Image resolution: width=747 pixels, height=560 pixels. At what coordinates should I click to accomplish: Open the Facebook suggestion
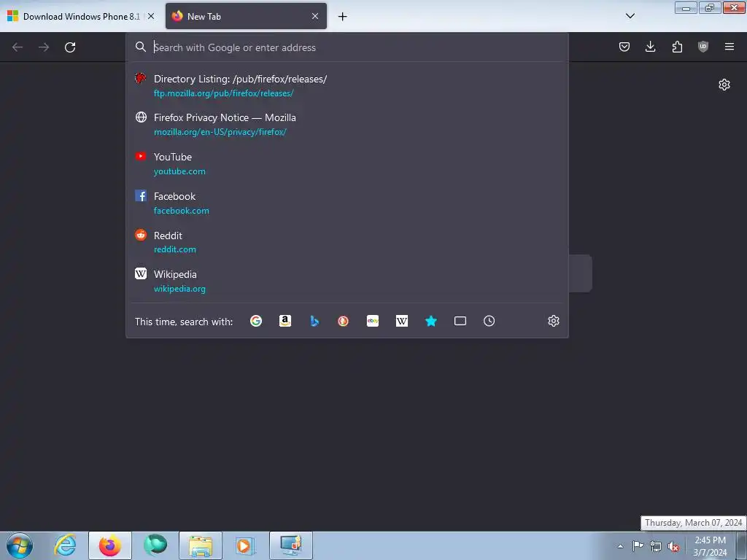[347, 203]
